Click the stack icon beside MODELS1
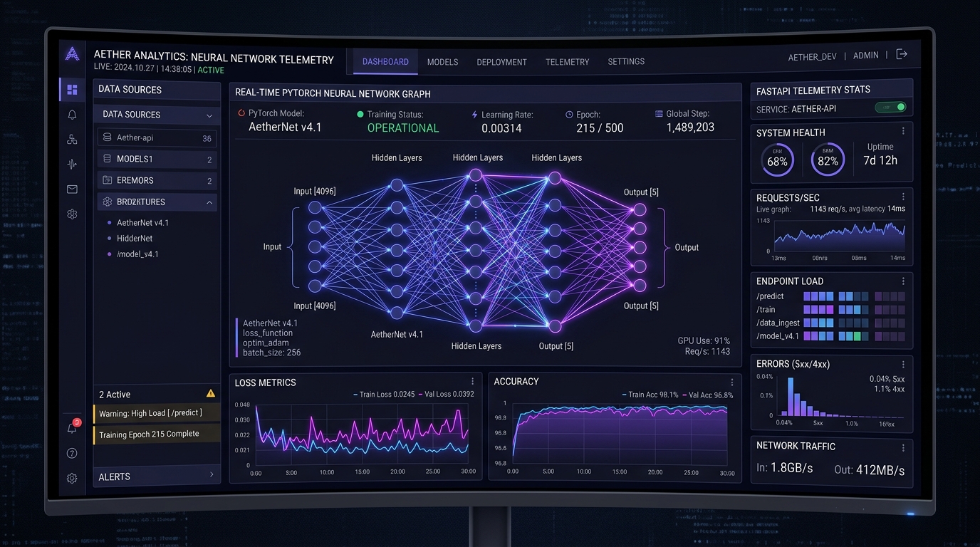This screenshot has width=980, height=547. tap(108, 159)
